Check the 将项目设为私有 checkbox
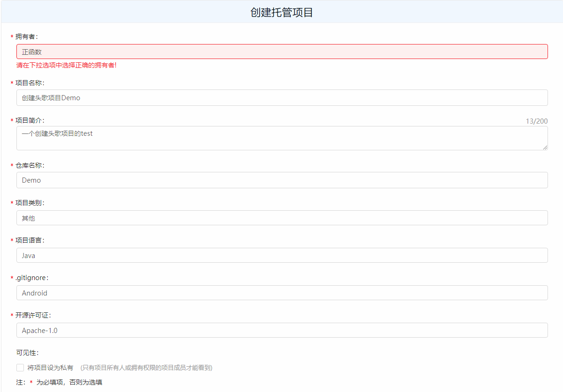 [20, 368]
